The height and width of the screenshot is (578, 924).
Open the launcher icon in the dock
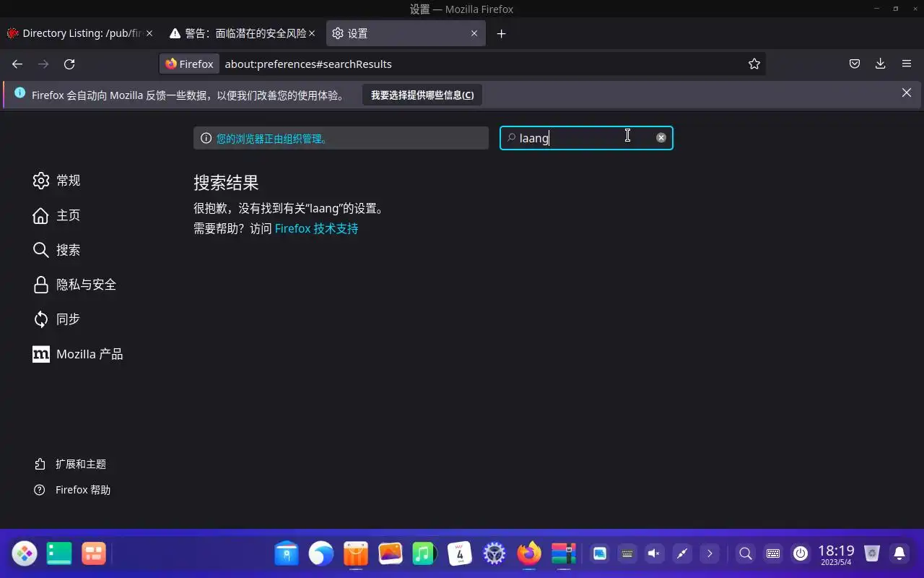tap(25, 553)
